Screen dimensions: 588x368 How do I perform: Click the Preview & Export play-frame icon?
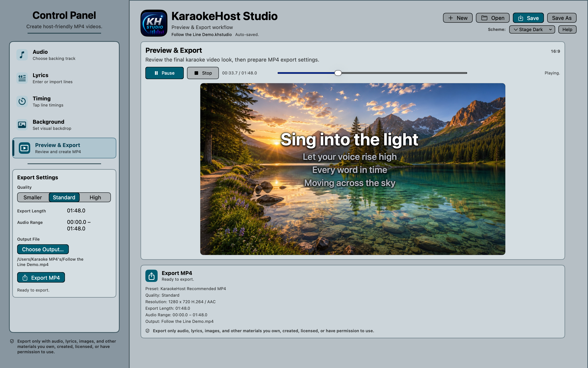click(24, 148)
